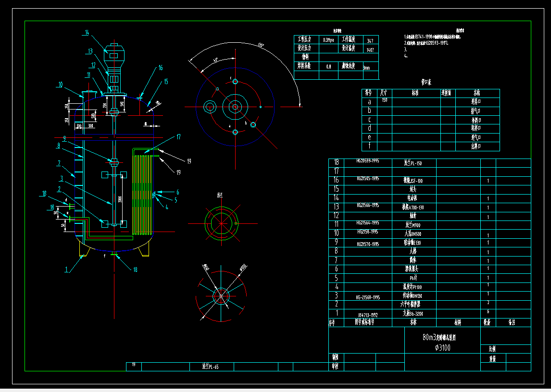
Task: Select balloon 18 at the bottom outlet
Action: tap(135, 269)
